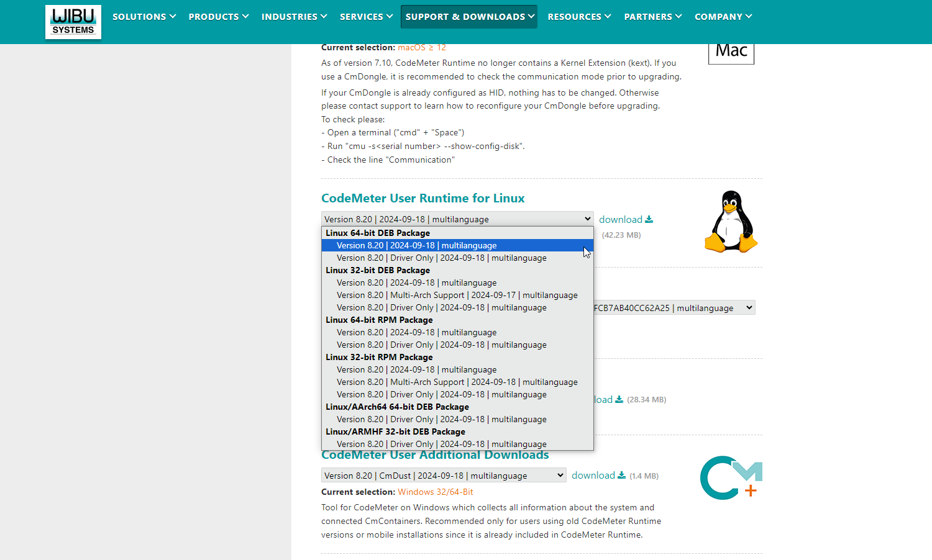Pick Driver Only under Linux 32-bit RPM Package
Image resolution: width=932 pixels, height=560 pixels.
(457, 394)
